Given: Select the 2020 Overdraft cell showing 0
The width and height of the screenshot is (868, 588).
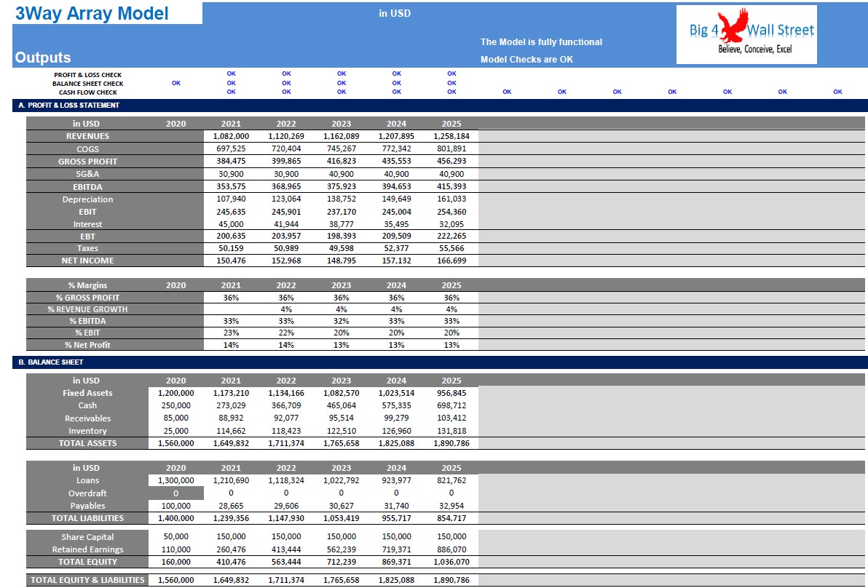Looking at the screenshot, I should [176, 493].
